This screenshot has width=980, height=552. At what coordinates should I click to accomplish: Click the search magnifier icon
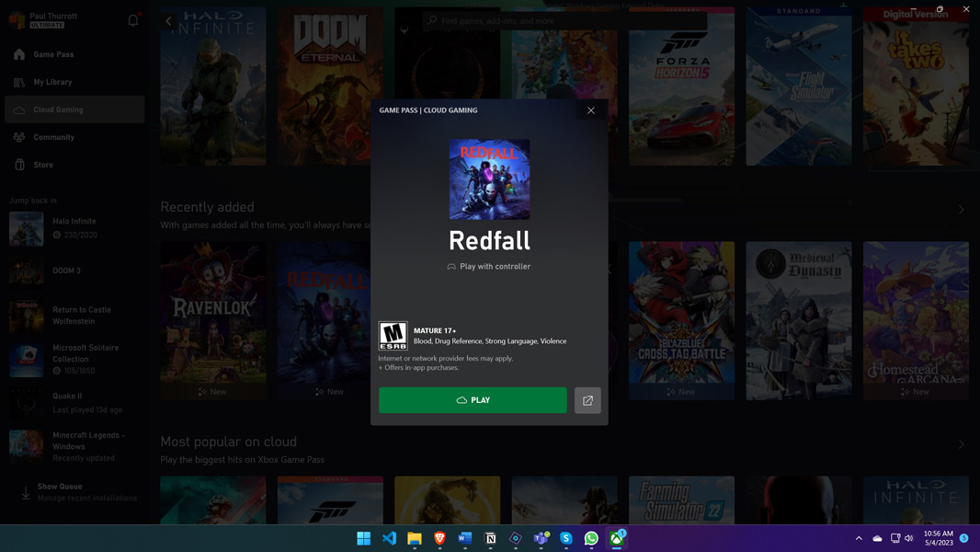[x=431, y=20]
